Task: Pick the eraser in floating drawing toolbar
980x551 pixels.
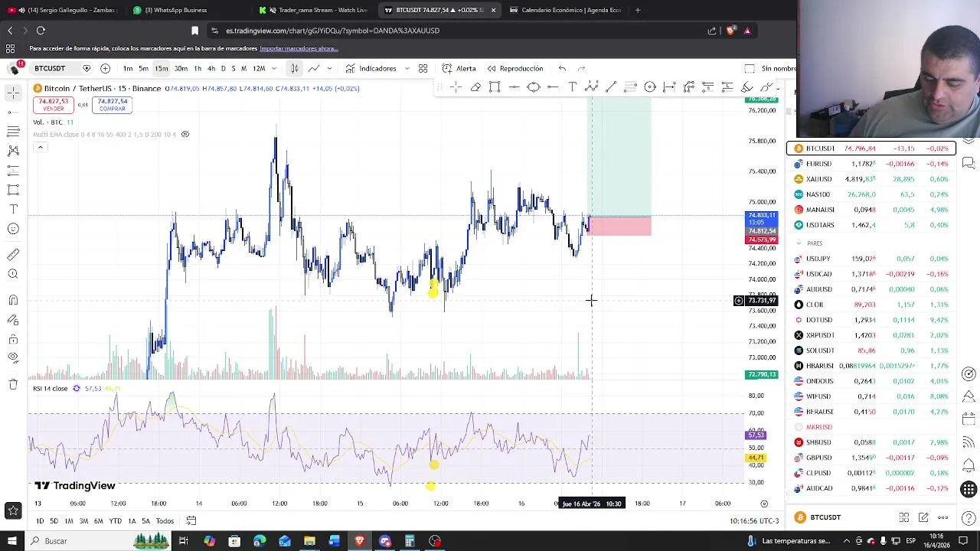Action: (x=475, y=87)
